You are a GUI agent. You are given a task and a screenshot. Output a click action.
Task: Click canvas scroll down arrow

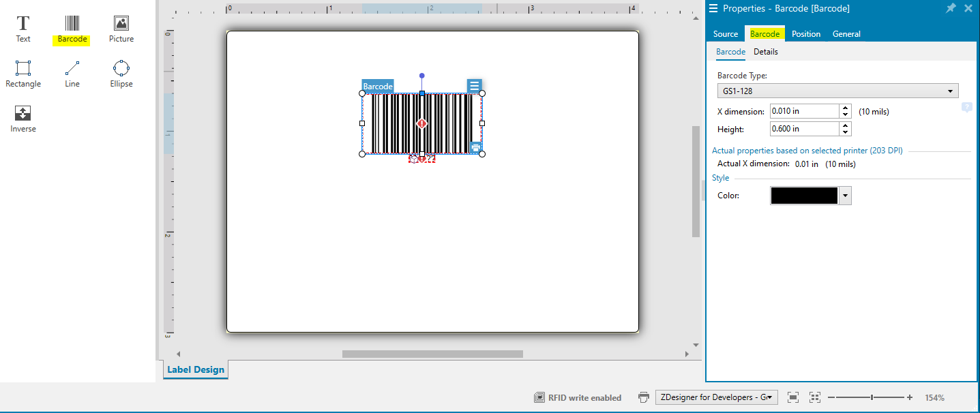696,345
